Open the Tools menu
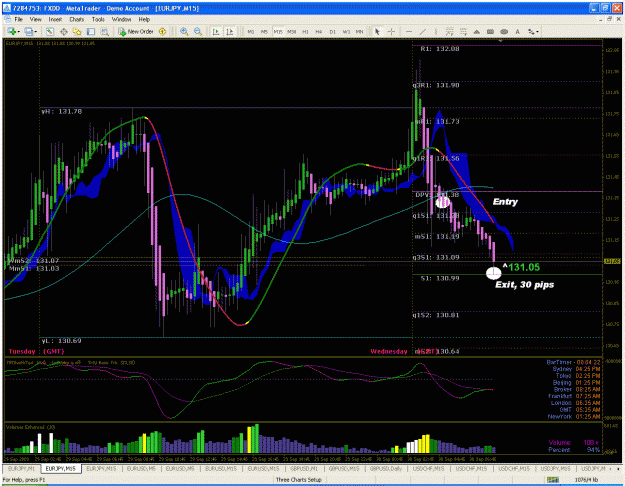The width and height of the screenshot is (625, 486). pos(98,19)
